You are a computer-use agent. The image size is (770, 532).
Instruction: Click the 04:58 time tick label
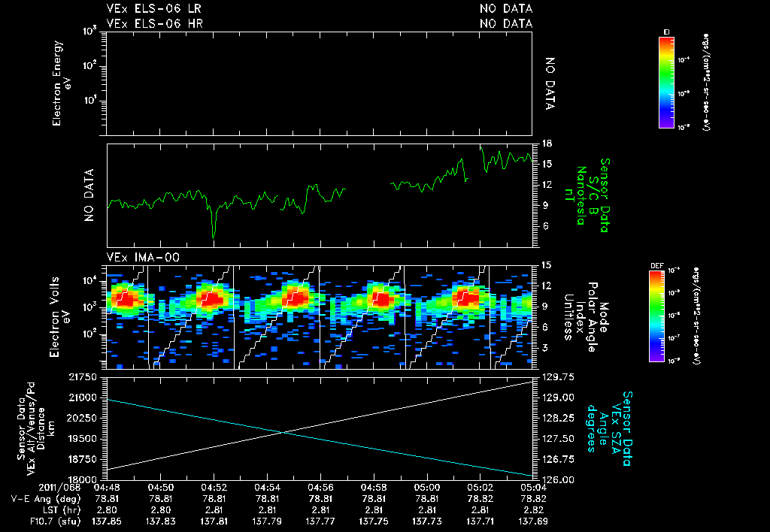point(374,488)
